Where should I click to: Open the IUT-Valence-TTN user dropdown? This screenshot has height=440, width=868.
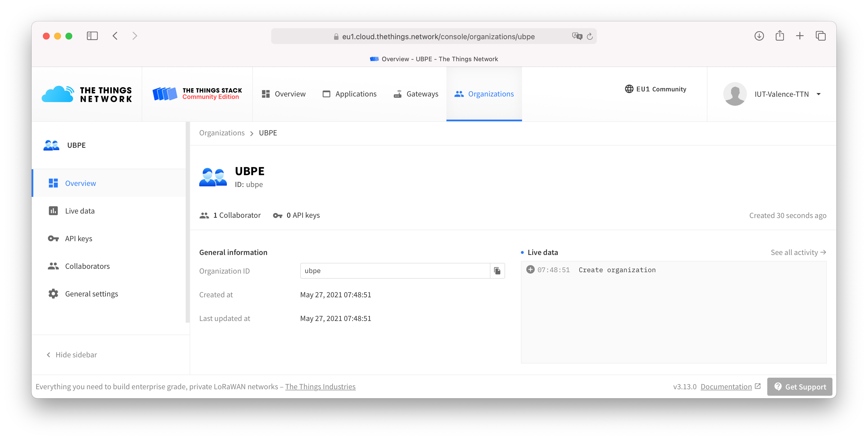point(788,94)
